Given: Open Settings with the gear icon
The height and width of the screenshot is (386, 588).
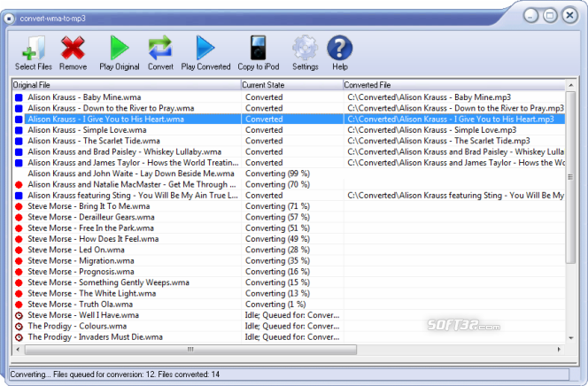Looking at the screenshot, I should pos(305,48).
